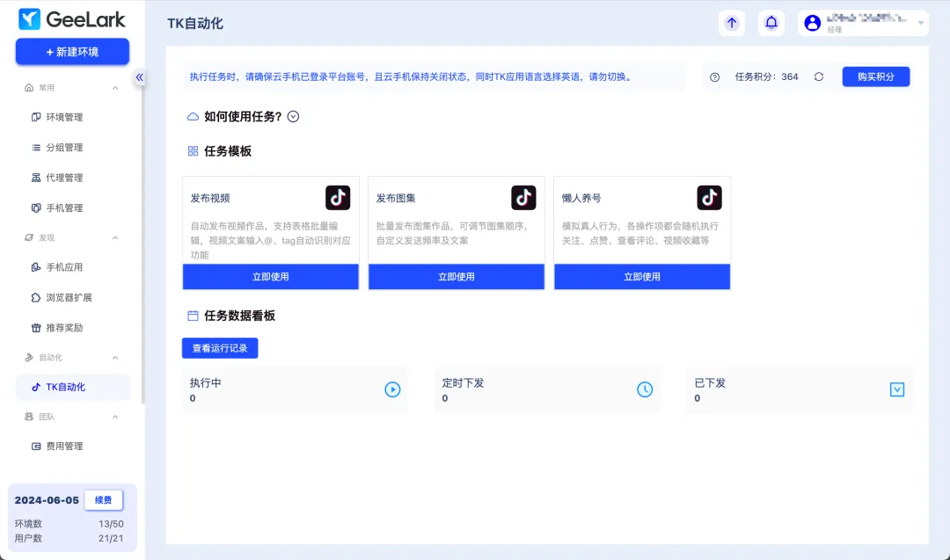The image size is (950, 560).
Task: Expand the 如何使用任务 section chevron
Action: [293, 117]
